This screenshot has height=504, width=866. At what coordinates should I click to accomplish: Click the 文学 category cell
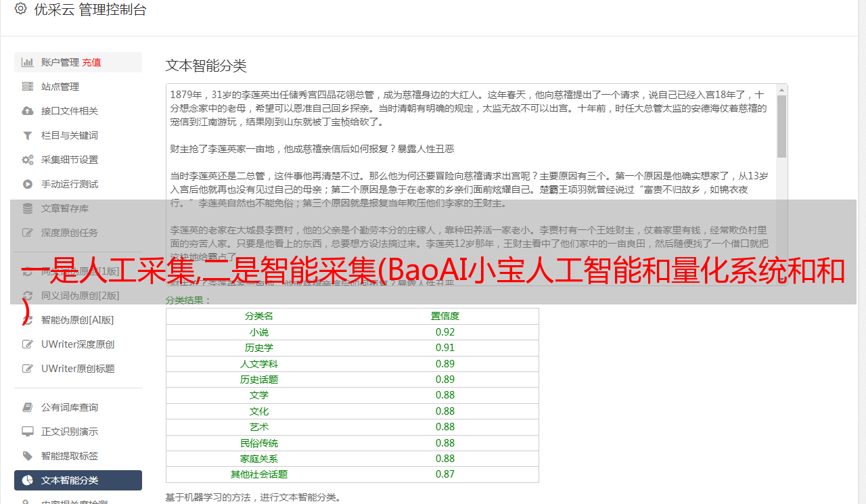[x=259, y=395]
